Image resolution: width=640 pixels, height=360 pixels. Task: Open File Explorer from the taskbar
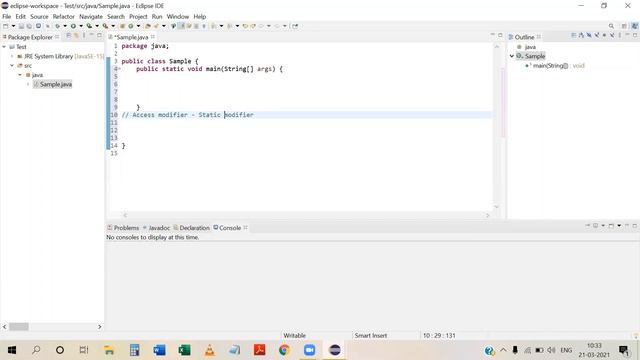pyautogui.click(x=109, y=350)
